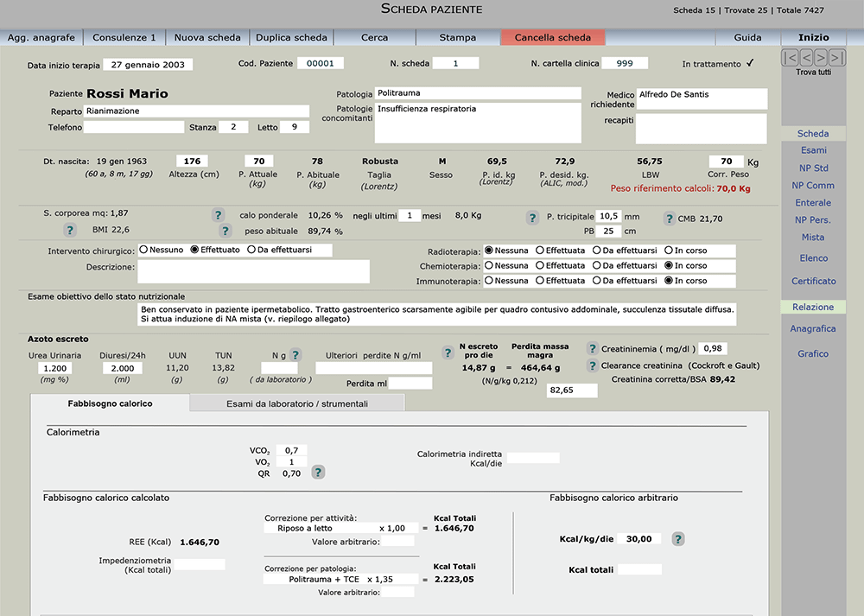Open help icon for Creatininemia
Viewport: 864px width, 616px height.
pyautogui.click(x=592, y=348)
